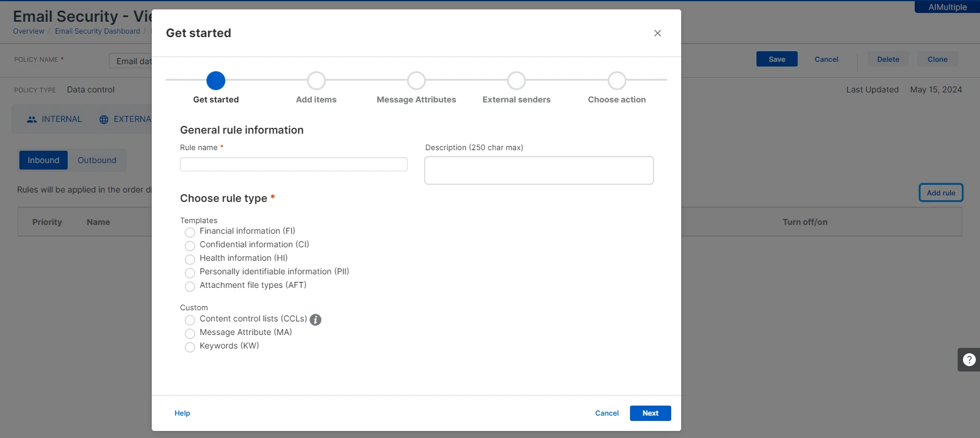Click the Description text box

tap(539, 170)
